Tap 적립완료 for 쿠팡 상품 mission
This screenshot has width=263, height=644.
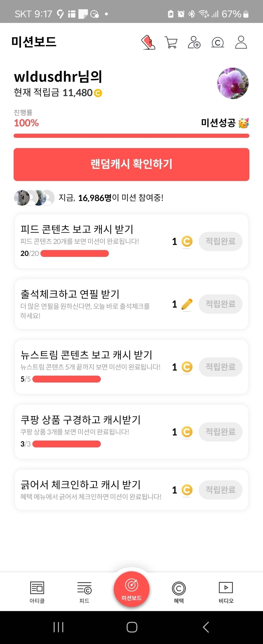221,432
